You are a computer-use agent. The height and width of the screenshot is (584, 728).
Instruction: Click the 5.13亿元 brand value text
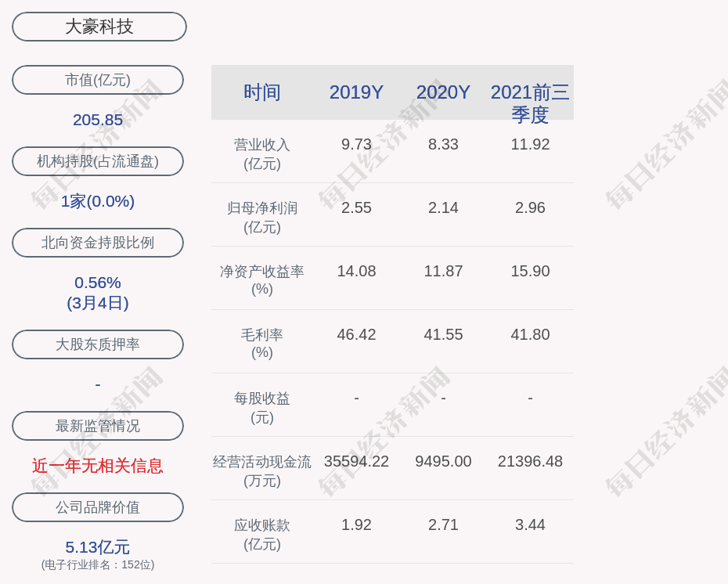click(98, 547)
